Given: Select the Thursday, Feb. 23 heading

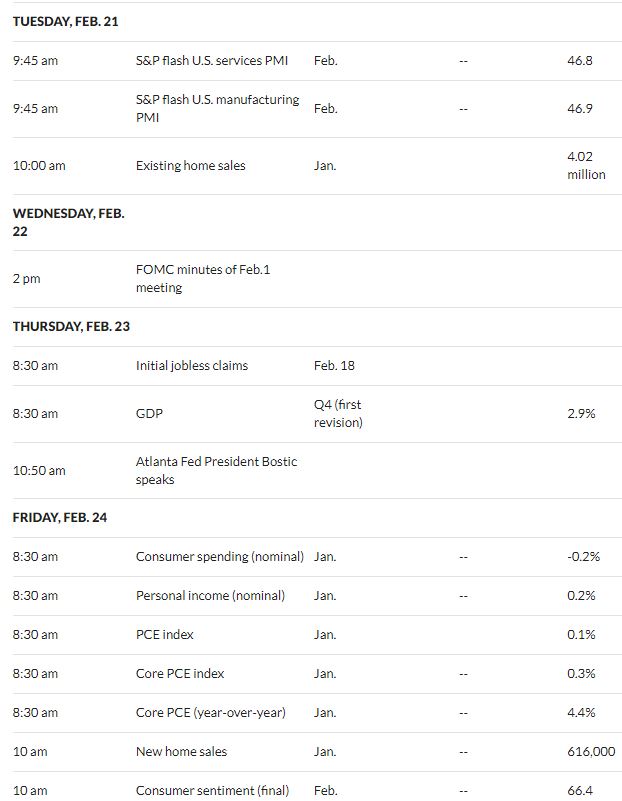Looking at the screenshot, I should point(71,326).
